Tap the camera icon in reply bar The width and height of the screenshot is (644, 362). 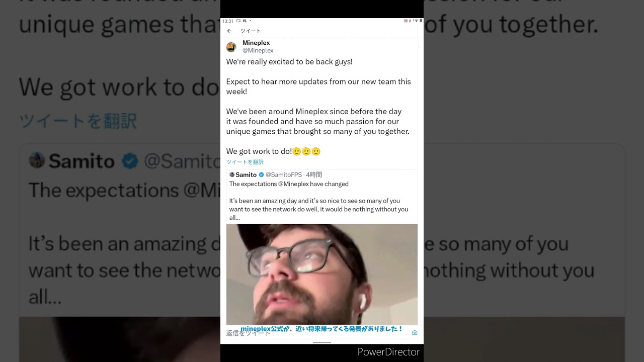point(415,333)
